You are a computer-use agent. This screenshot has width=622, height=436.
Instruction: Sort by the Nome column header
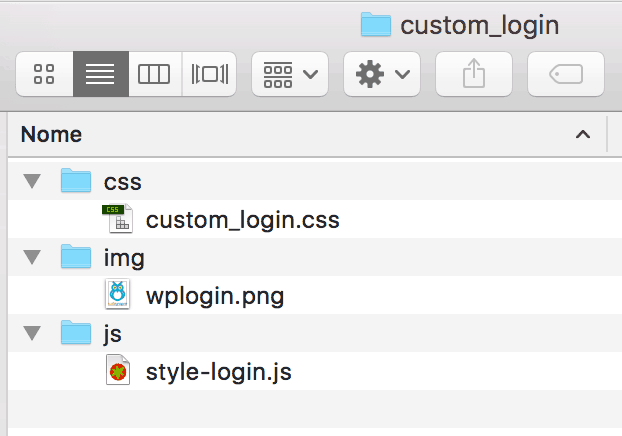coord(52,134)
